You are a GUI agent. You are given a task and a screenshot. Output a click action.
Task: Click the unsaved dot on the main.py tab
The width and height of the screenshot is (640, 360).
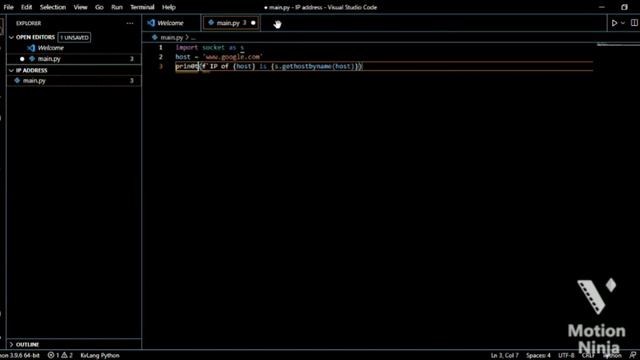pos(253,23)
